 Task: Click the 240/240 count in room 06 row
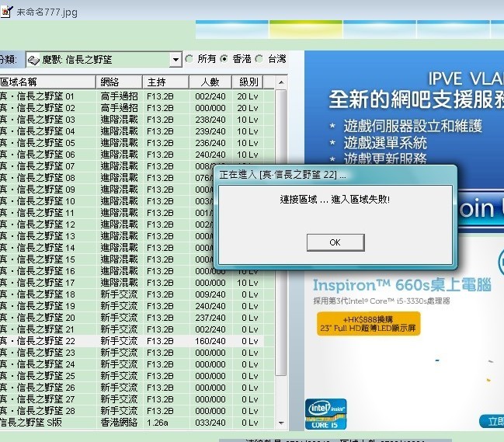[210, 155]
